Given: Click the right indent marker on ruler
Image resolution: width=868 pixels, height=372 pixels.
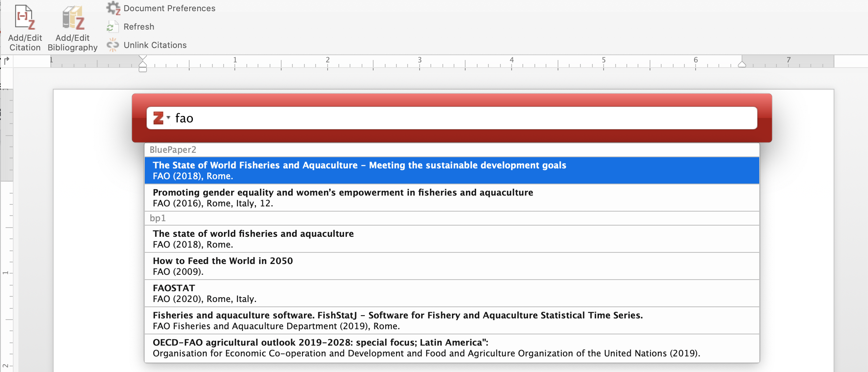Looking at the screenshot, I should 742,64.
